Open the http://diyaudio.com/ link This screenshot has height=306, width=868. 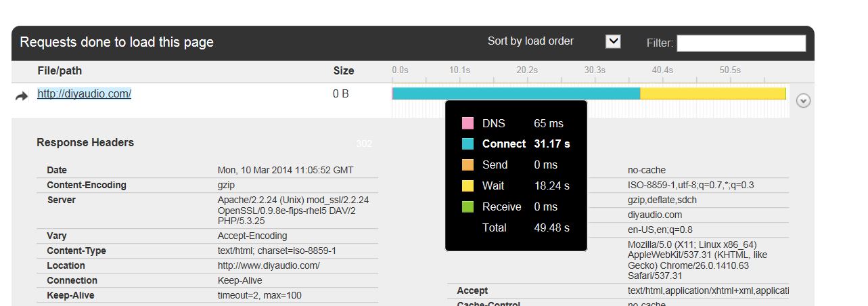(84, 93)
